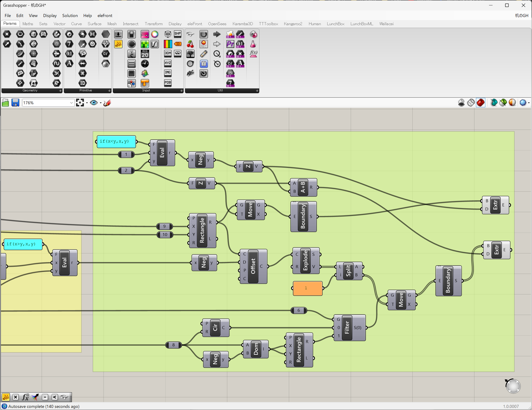Switch to the Kangaroo2 tab
The height and width of the screenshot is (410, 532).
click(293, 24)
